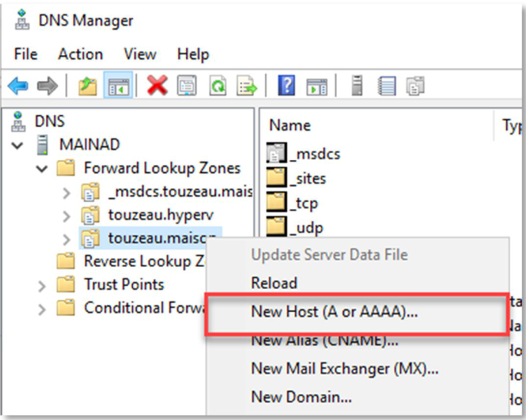Click the New Server tower icon
526x420 pixels.
[x=356, y=86]
